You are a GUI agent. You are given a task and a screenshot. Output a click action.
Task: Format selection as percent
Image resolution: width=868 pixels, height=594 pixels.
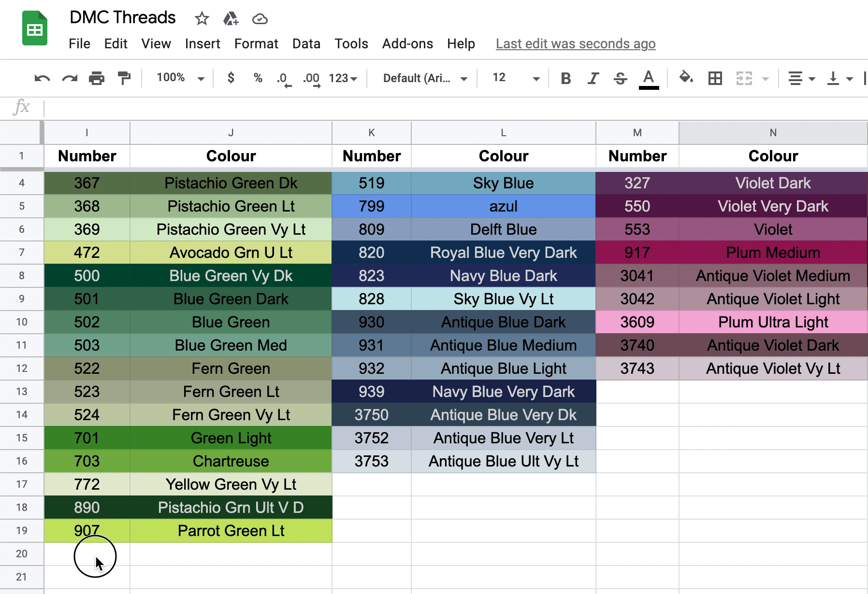(x=258, y=78)
